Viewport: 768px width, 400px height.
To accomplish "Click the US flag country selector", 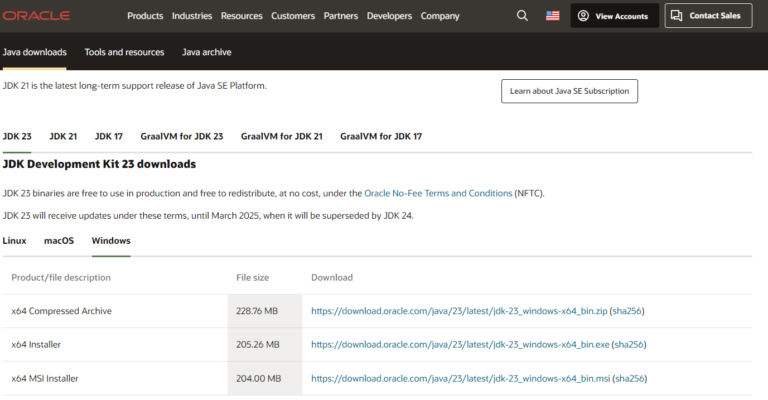I will (552, 16).
